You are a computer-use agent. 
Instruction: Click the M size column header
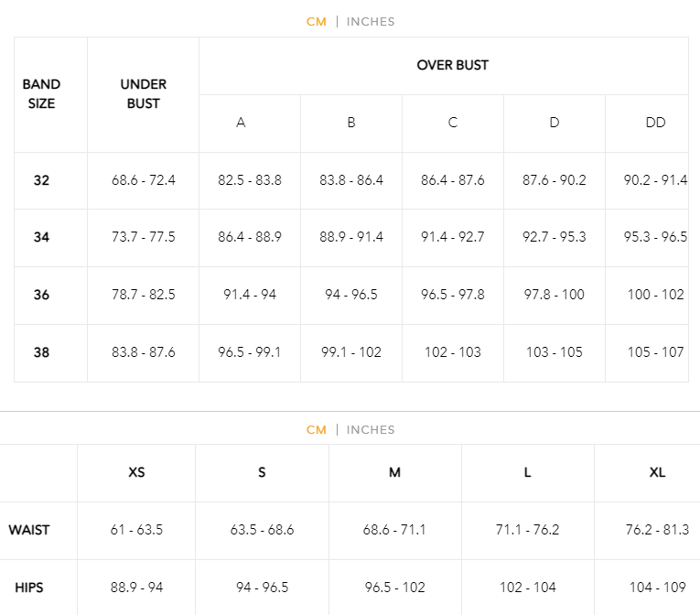pyautogui.click(x=394, y=472)
